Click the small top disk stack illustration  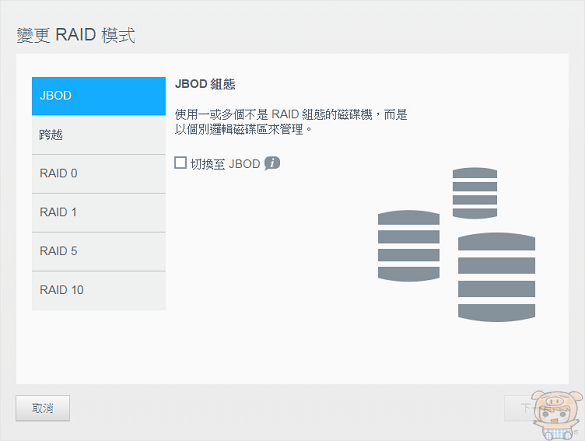point(475,193)
